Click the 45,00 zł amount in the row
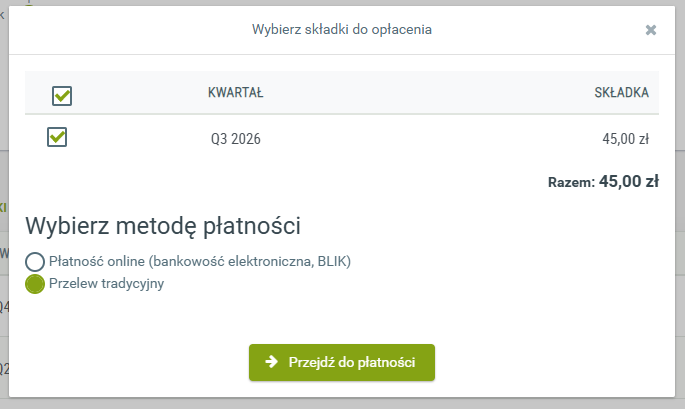This screenshot has height=409, width=685. [x=626, y=139]
